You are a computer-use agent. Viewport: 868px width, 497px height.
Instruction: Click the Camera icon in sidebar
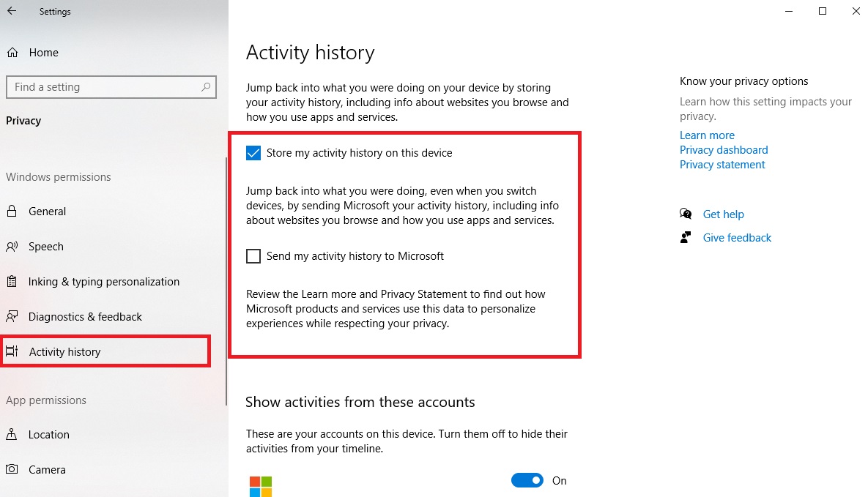[12, 470]
